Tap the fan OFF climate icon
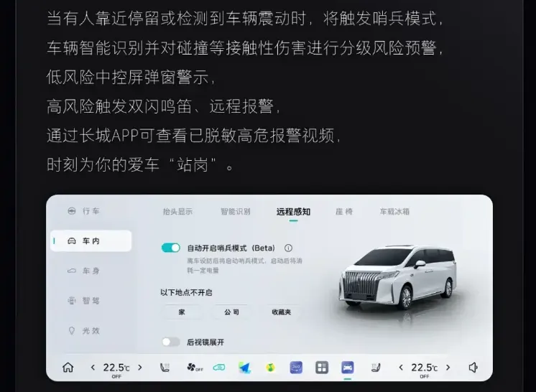536x392 pixels. point(195,368)
